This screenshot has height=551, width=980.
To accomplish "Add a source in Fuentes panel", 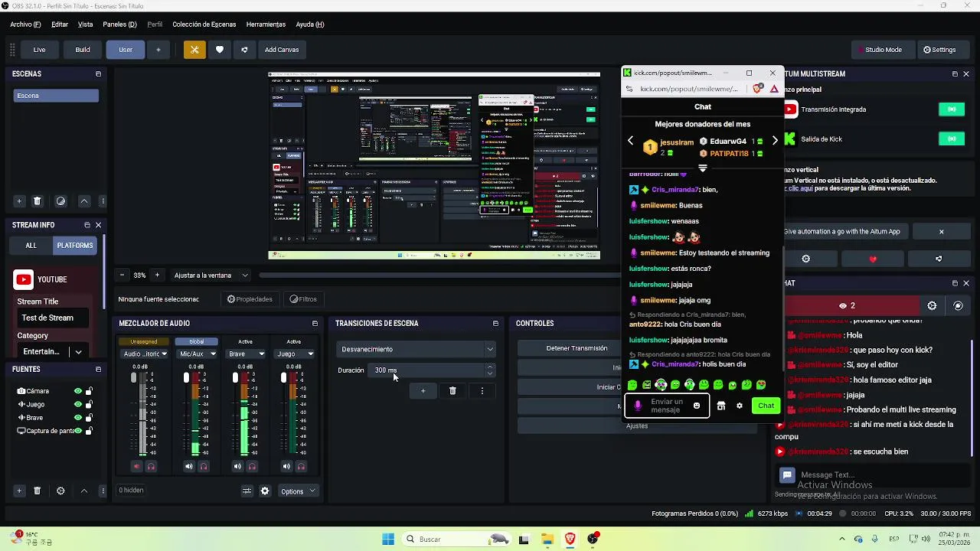I will (19, 491).
